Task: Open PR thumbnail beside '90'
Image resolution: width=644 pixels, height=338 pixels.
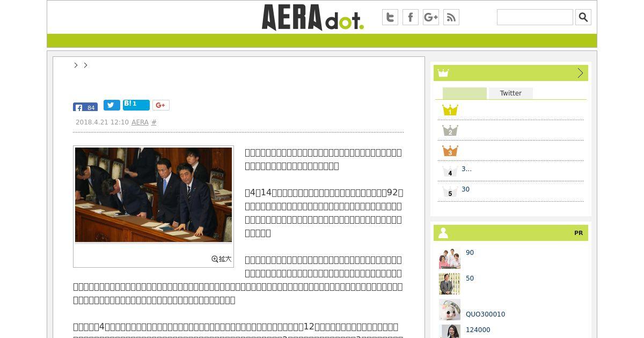Action: [x=450, y=258]
